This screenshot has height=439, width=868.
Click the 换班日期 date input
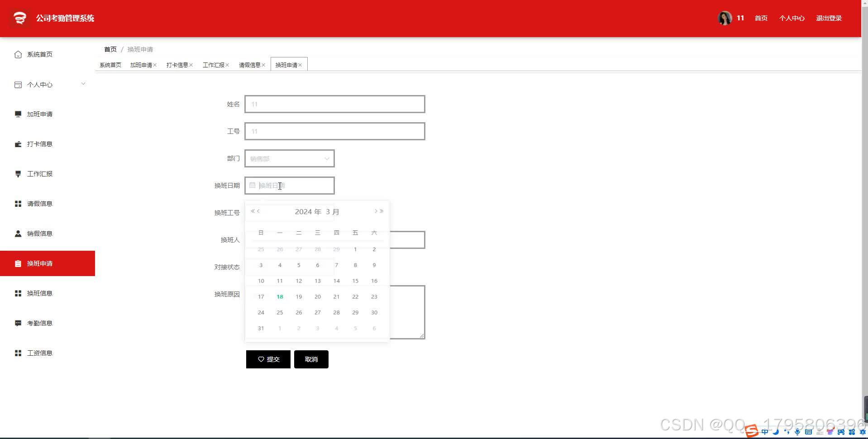pos(290,186)
